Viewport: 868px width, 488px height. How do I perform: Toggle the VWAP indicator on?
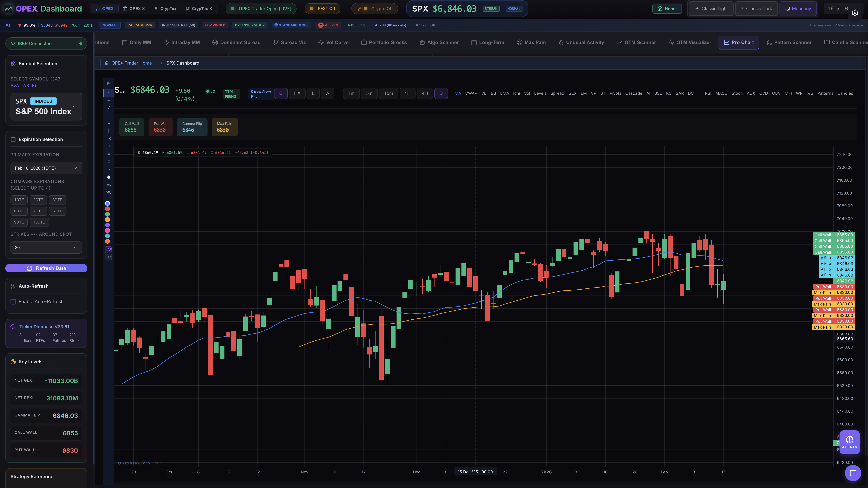[471, 93]
